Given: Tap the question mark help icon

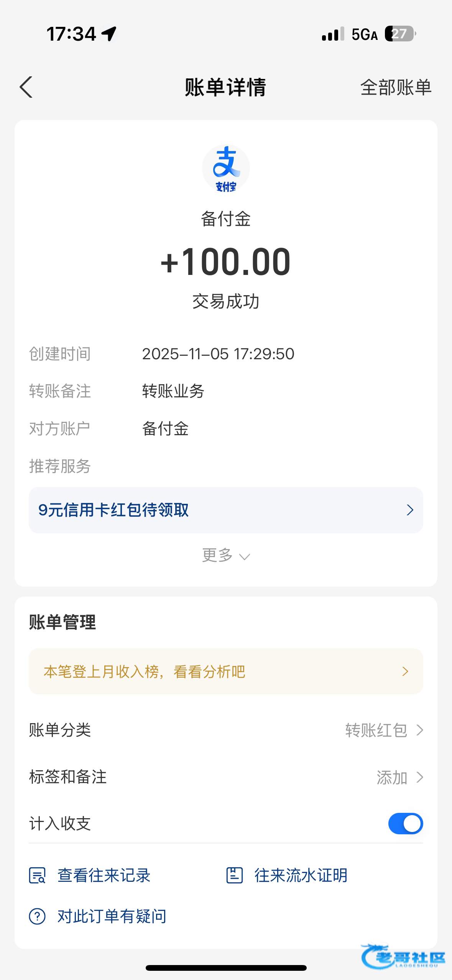Looking at the screenshot, I should 37,916.
